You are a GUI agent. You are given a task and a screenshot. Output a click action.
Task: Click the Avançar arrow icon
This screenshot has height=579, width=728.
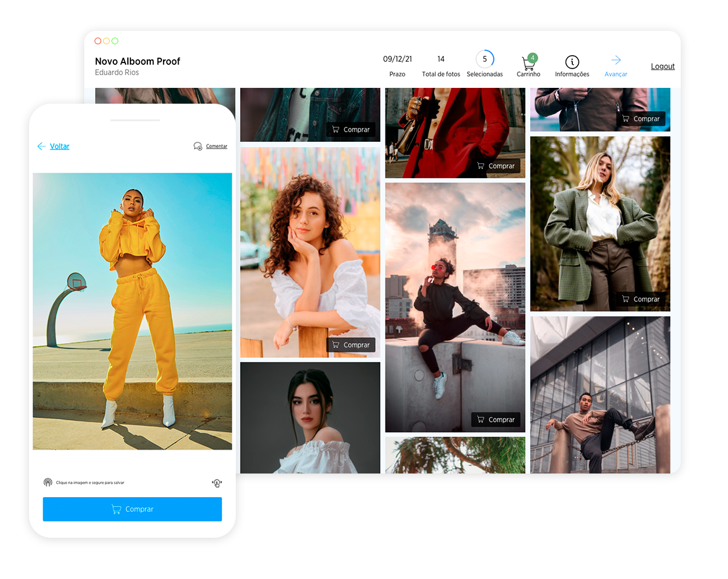tap(616, 60)
